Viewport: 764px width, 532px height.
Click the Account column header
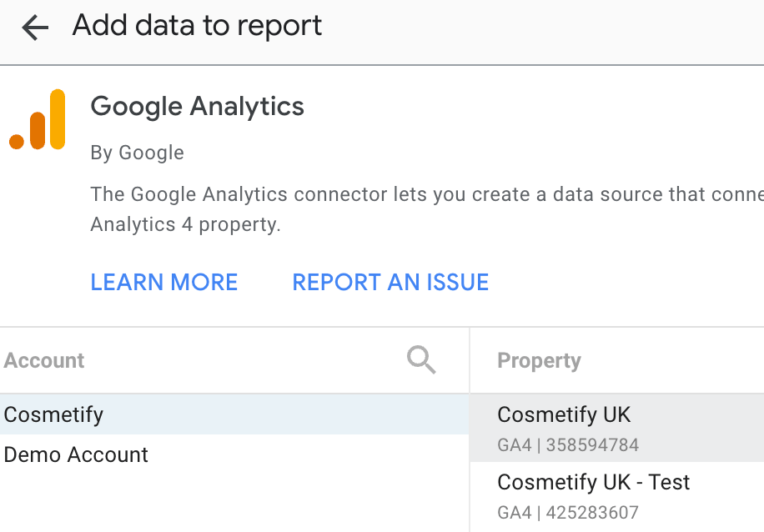(43, 360)
